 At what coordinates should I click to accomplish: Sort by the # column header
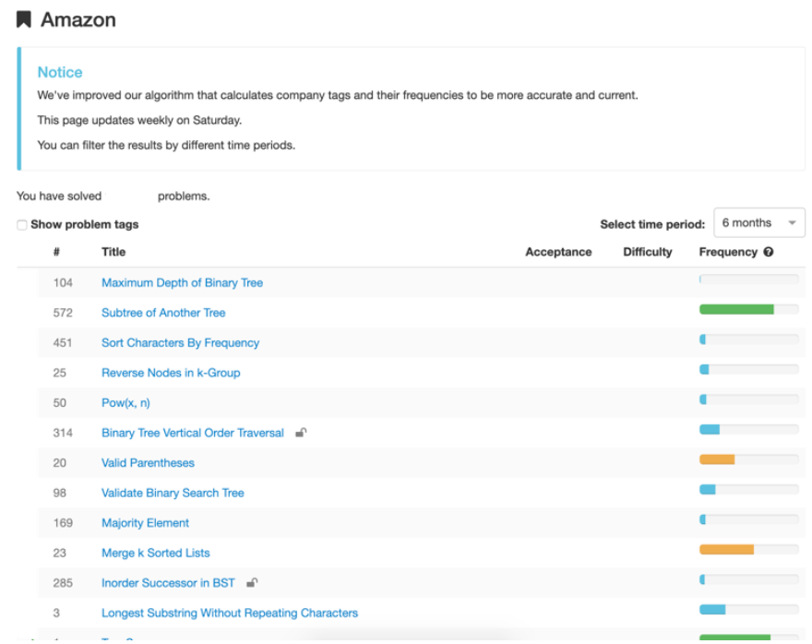point(56,252)
